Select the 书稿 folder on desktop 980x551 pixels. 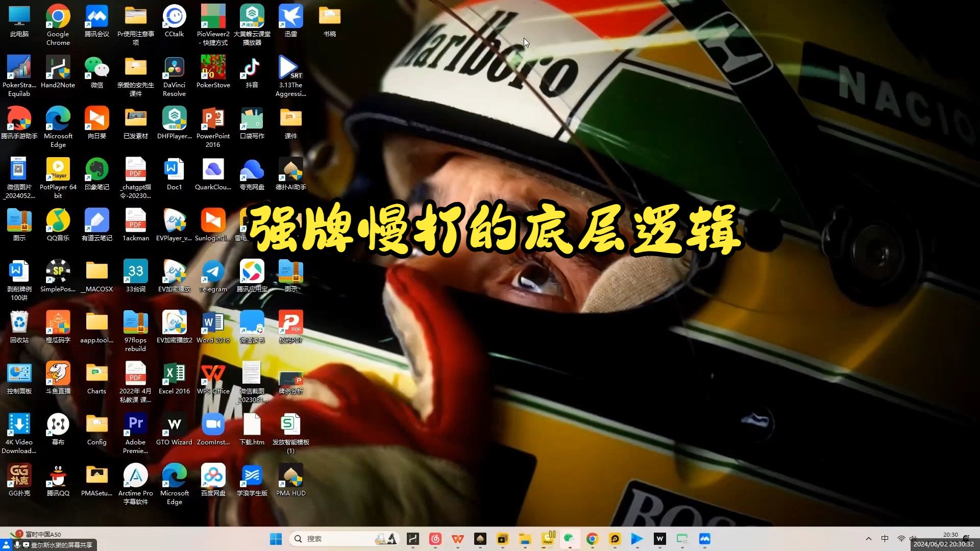tap(329, 21)
